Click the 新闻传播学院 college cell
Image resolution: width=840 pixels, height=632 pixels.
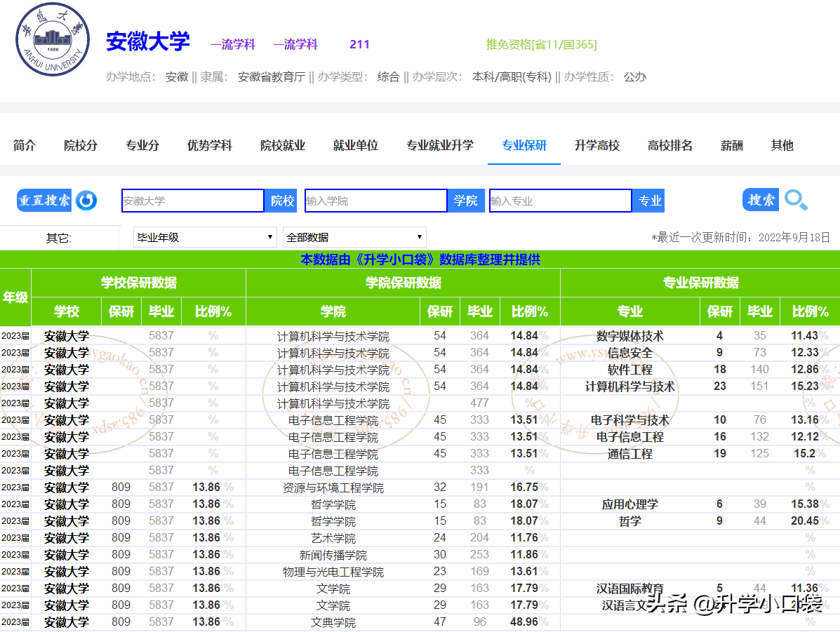[x=333, y=555]
